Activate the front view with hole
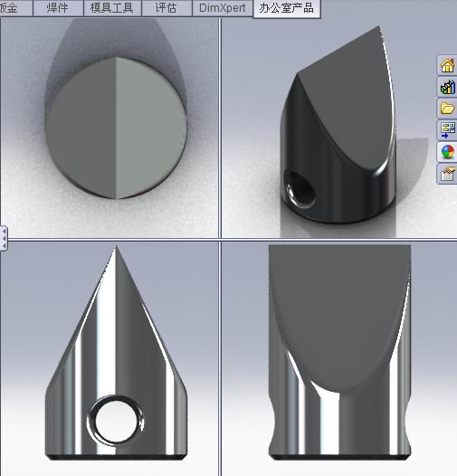The image size is (457, 476). [x=109, y=358]
